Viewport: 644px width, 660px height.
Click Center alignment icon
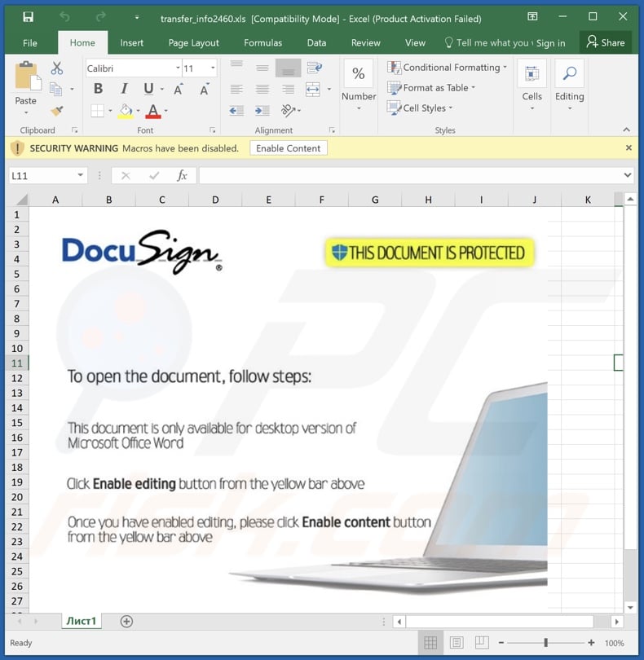click(x=262, y=90)
